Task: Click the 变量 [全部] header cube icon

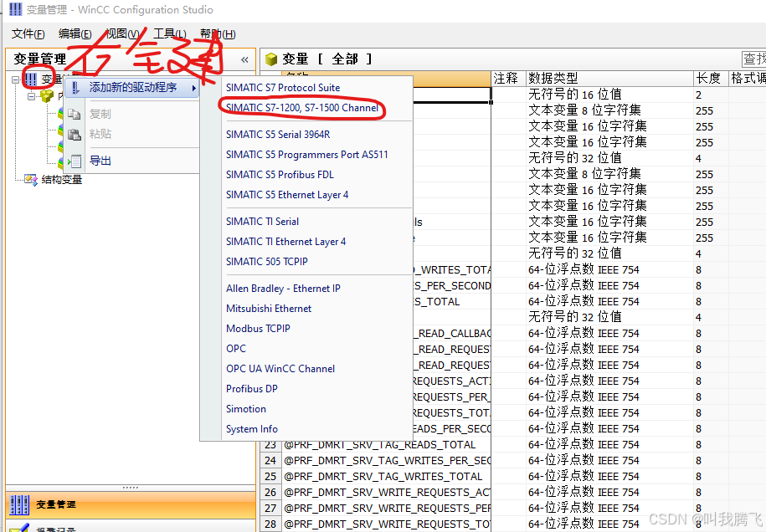Action: (x=271, y=59)
